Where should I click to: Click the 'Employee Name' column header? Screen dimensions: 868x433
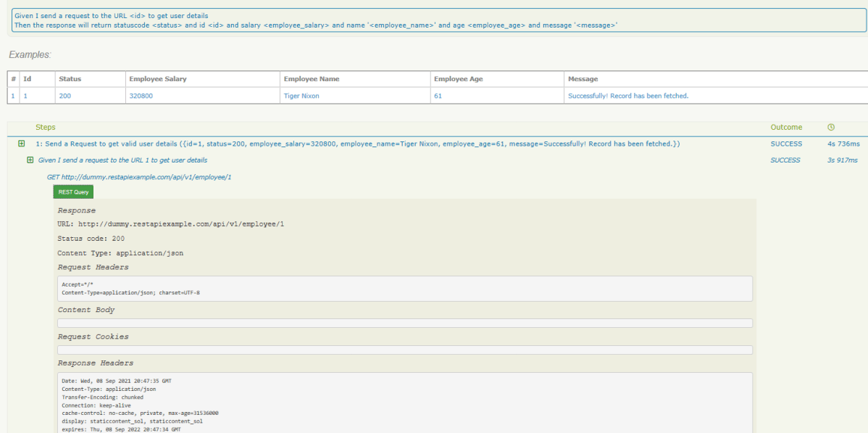(x=312, y=79)
